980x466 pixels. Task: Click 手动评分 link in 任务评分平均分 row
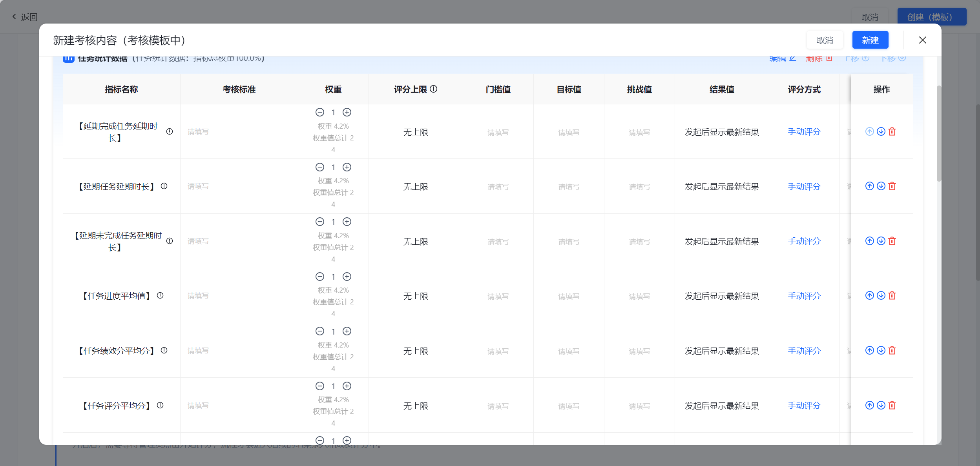click(x=804, y=406)
